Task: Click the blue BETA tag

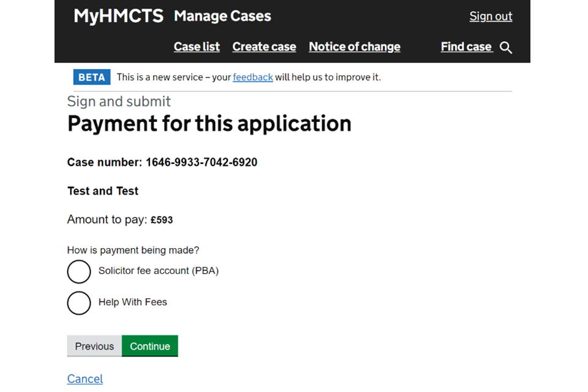Action: (x=92, y=77)
